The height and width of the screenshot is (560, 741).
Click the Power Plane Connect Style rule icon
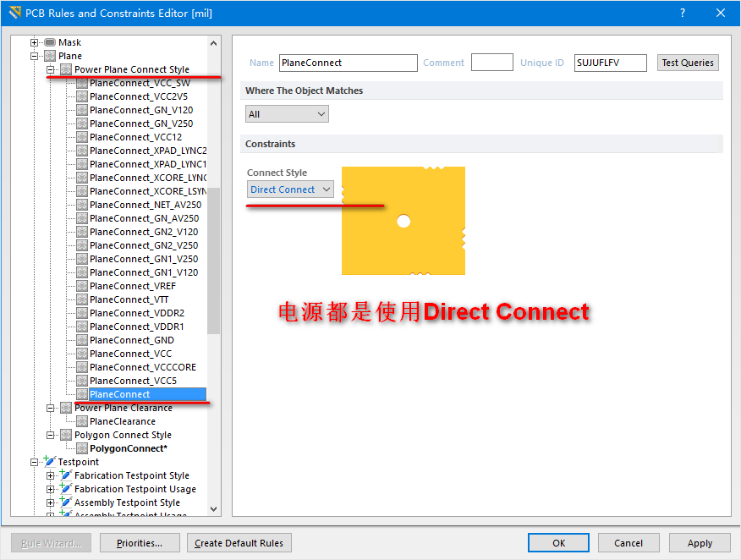pos(66,69)
